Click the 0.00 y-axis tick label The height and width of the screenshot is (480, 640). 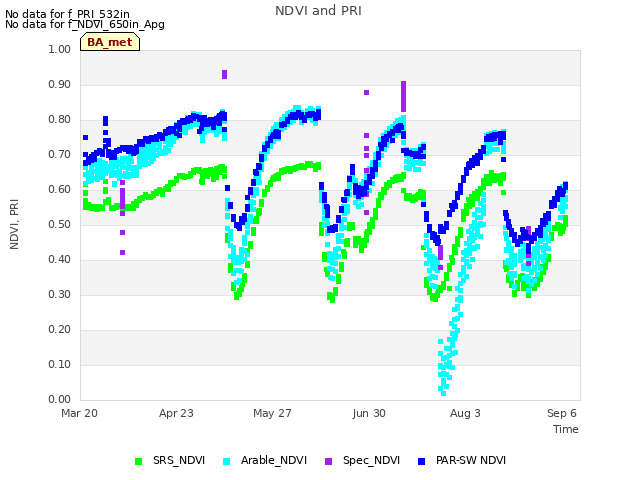60,399
